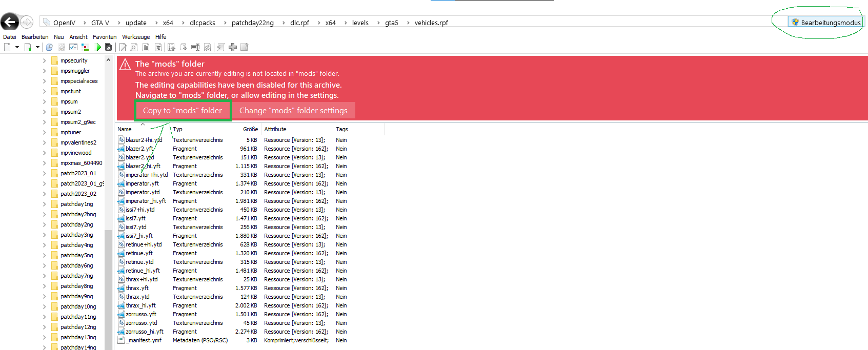Image resolution: width=868 pixels, height=350 pixels.
Task: Click the edit document pencil icon
Action: coord(123,47)
